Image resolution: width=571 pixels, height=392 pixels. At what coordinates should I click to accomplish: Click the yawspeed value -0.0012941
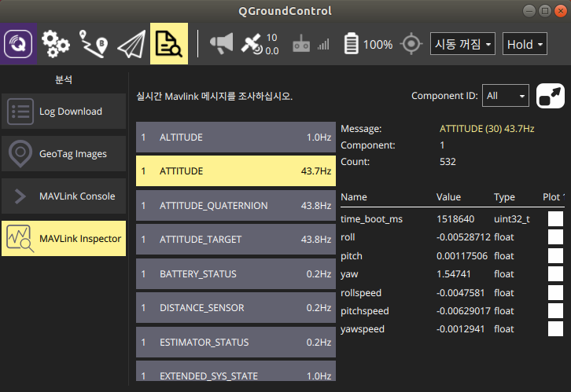pos(461,329)
